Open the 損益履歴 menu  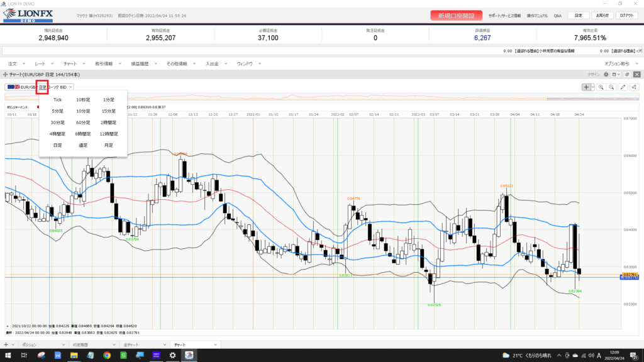pos(140,64)
